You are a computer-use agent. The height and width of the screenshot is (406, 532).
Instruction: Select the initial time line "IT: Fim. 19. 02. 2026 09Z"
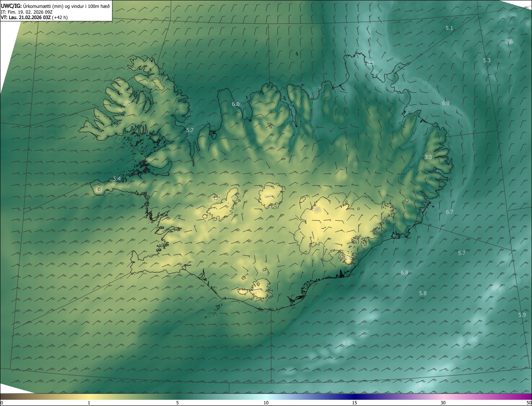click(27, 12)
